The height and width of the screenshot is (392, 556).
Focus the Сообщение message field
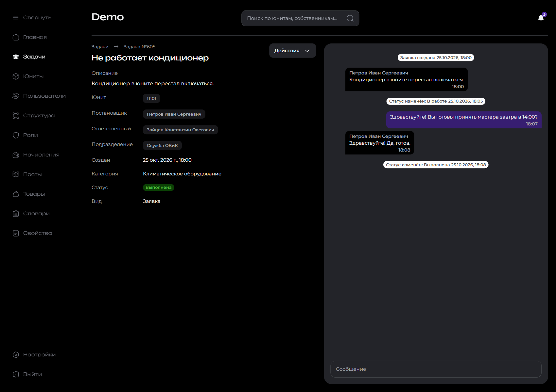click(436, 369)
